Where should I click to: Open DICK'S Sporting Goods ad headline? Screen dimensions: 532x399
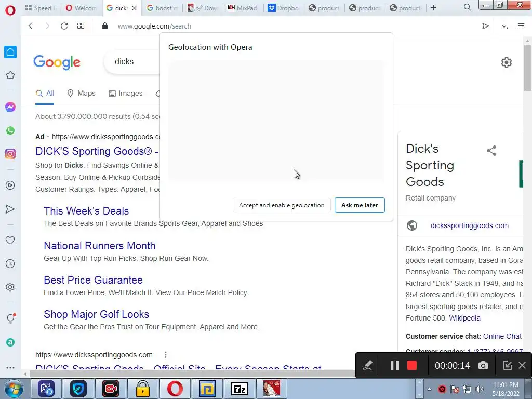click(97, 151)
